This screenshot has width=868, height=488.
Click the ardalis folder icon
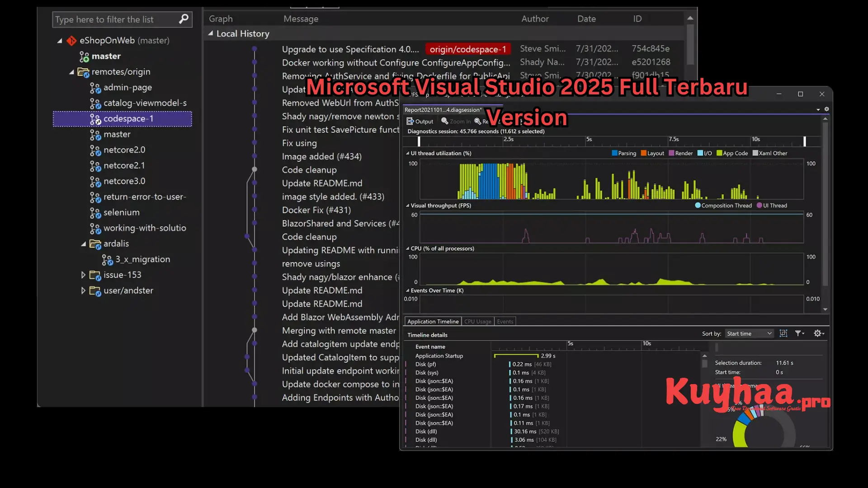coord(95,244)
